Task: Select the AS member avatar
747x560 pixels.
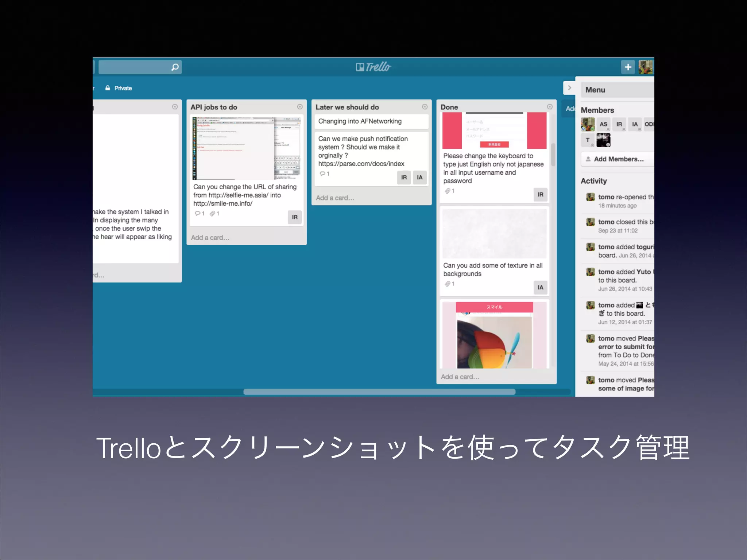Action: point(603,124)
